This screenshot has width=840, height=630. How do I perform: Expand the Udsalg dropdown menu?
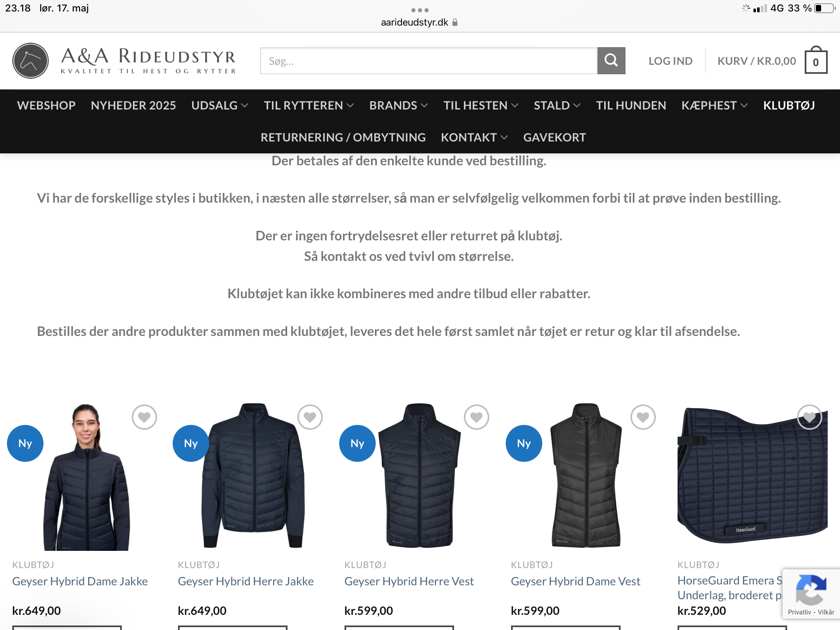click(x=219, y=105)
